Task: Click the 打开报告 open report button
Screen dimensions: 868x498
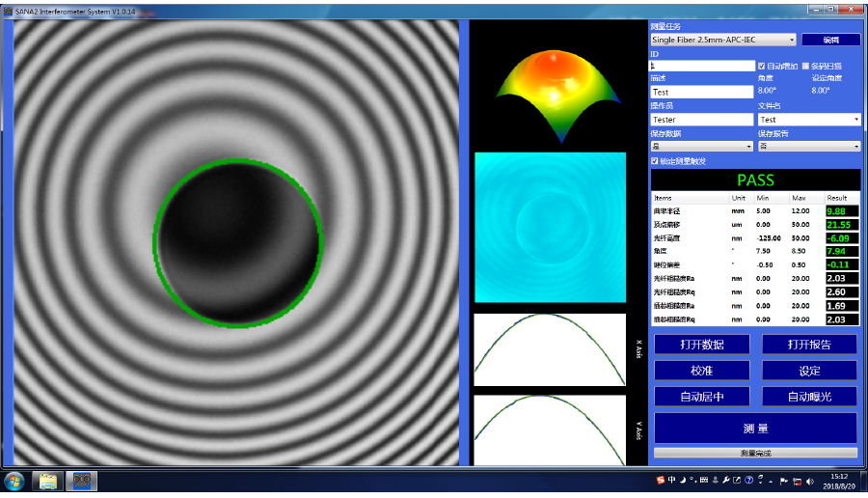Action: coord(809,344)
